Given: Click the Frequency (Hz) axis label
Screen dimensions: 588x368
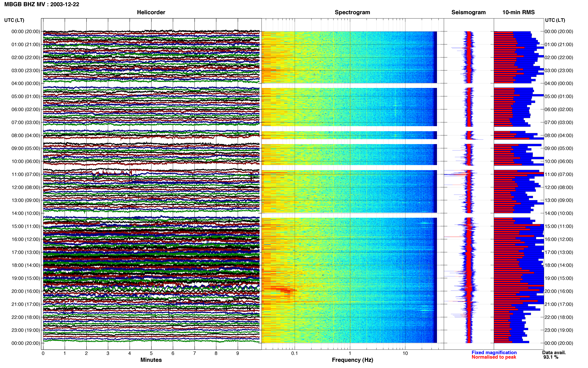Looking at the screenshot, I should [352, 360].
